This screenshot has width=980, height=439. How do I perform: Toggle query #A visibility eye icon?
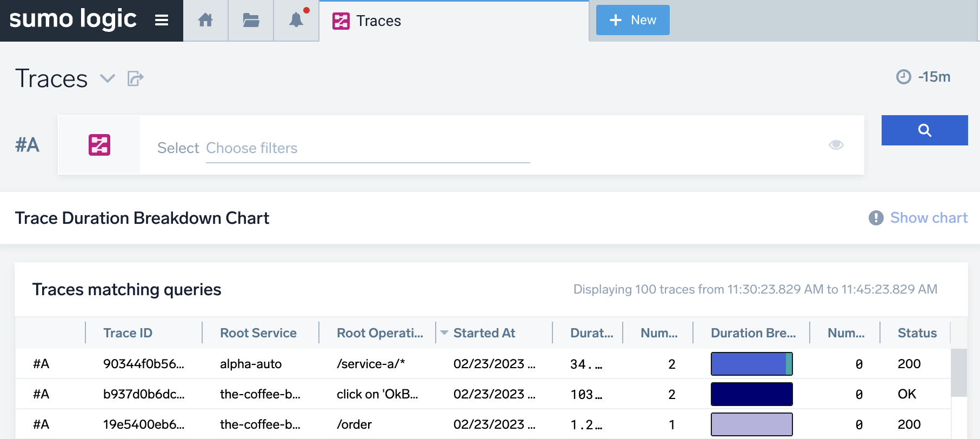[836, 145]
